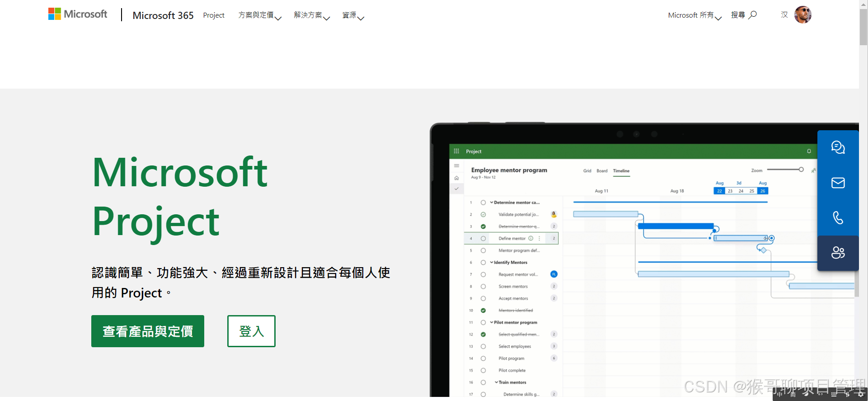
Task: Collapse the Pilot mentor program group
Action: coord(492,322)
